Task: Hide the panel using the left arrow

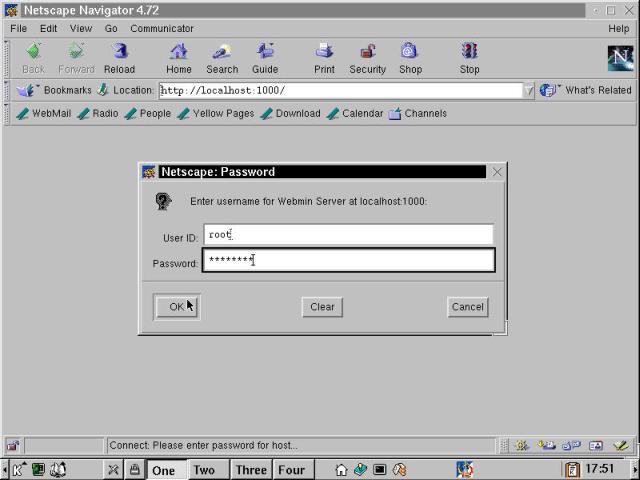Action: (4, 470)
